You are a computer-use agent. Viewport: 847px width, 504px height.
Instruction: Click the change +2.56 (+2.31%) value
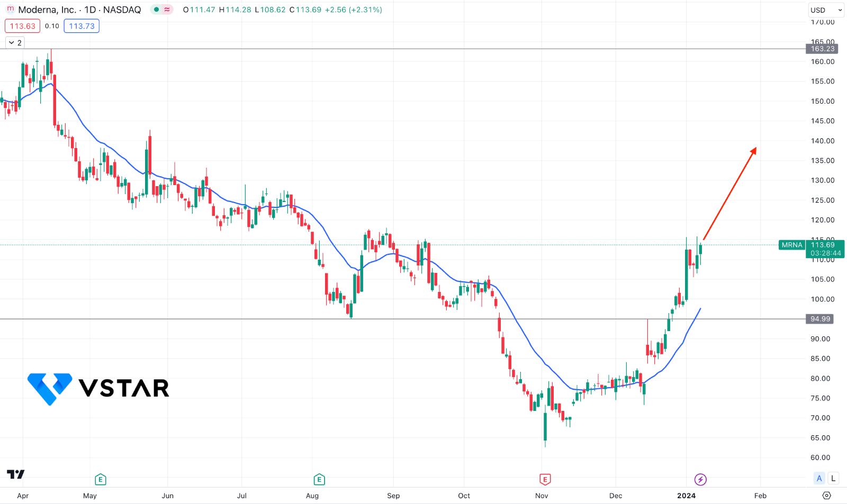point(353,10)
